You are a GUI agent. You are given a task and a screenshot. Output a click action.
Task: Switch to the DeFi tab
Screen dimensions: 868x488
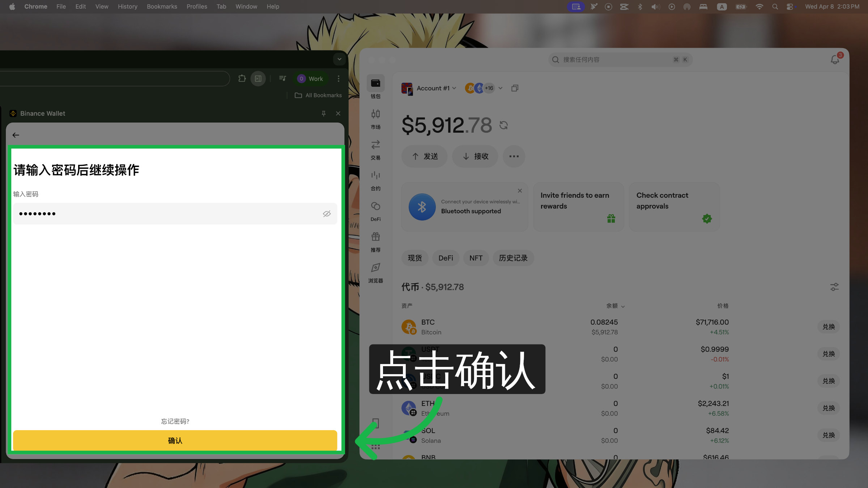pyautogui.click(x=446, y=258)
